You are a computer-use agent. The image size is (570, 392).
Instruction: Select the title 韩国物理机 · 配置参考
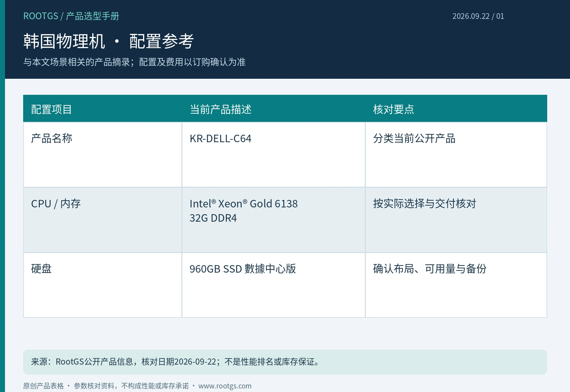(109, 41)
